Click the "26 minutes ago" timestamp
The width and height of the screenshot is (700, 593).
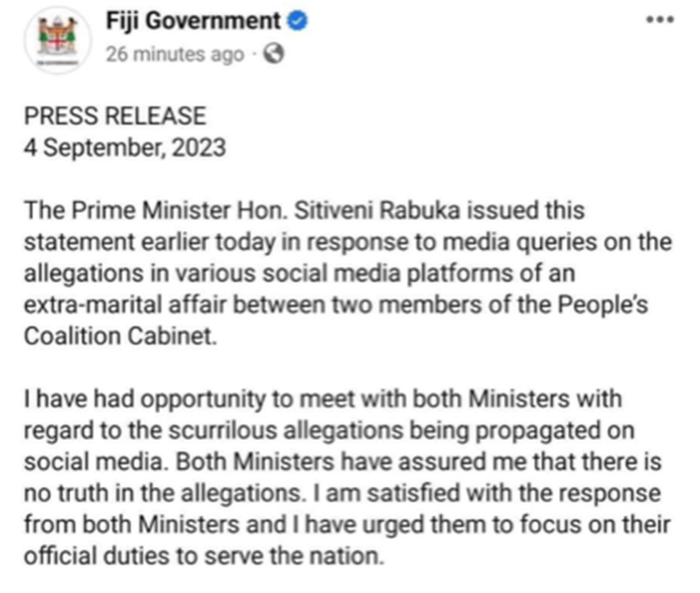pos(174,54)
